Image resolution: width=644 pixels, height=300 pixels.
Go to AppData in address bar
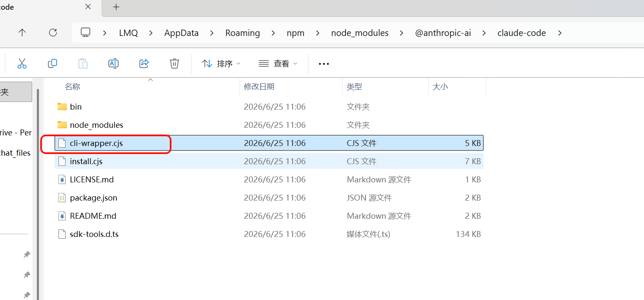pos(182,33)
